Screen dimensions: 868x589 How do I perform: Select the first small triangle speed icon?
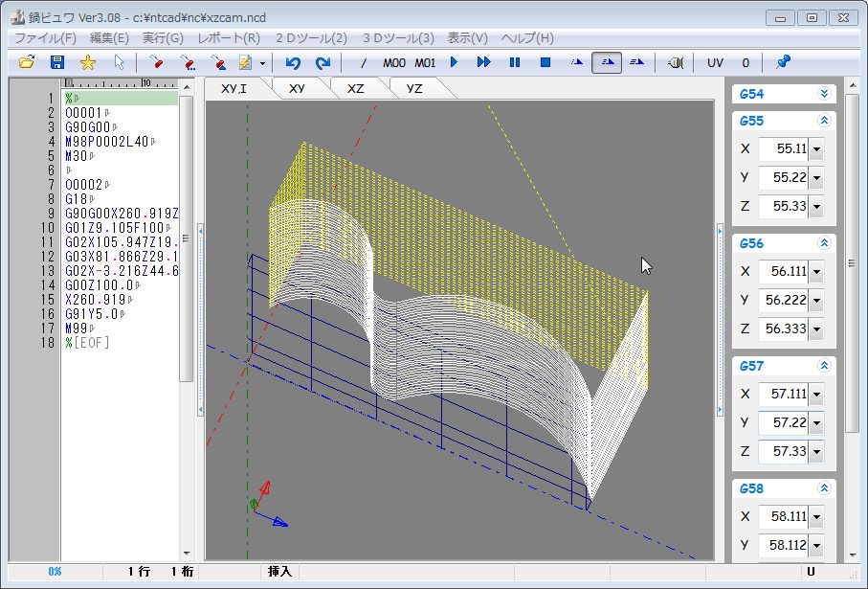(577, 62)
